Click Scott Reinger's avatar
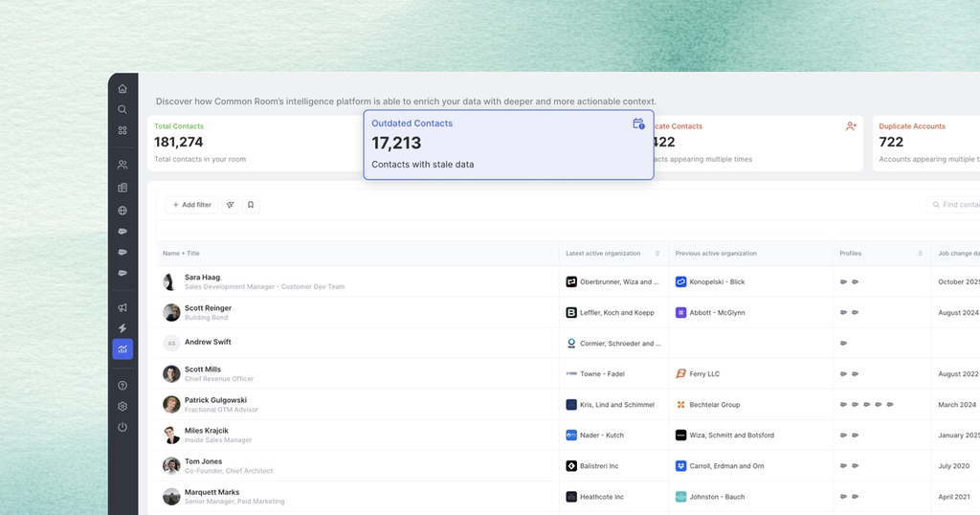The image size is (980, 515). 171,312
